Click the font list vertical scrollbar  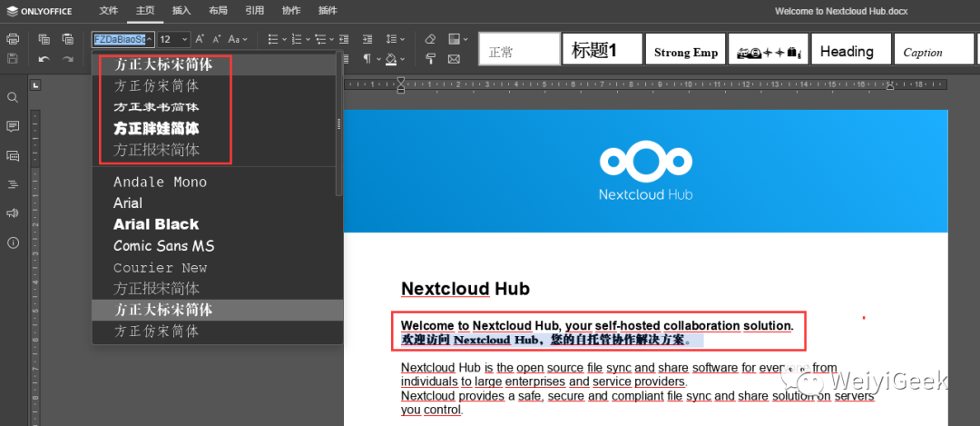click(x=339, y=124)
